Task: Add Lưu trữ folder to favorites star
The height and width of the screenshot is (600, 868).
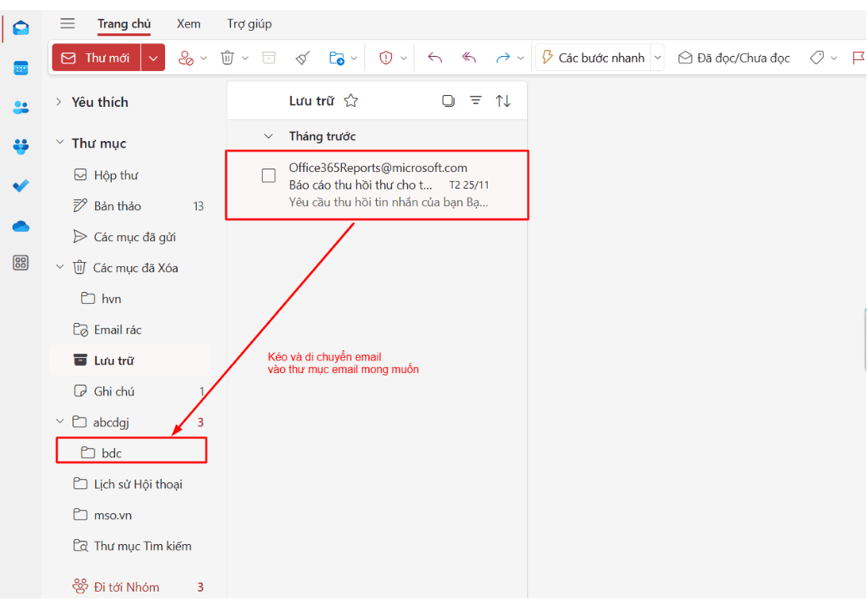Action: coord(351,101)
